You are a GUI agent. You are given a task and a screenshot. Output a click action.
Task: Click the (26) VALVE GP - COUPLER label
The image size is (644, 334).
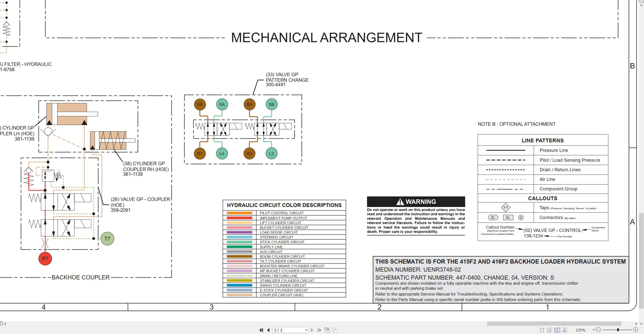pyautogui.click(x=140, y=204)
